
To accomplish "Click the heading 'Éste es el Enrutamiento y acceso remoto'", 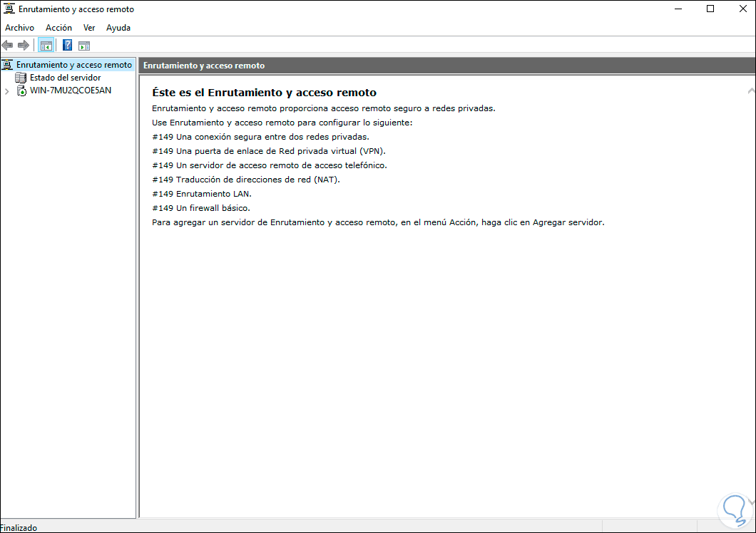I will 264,93.
